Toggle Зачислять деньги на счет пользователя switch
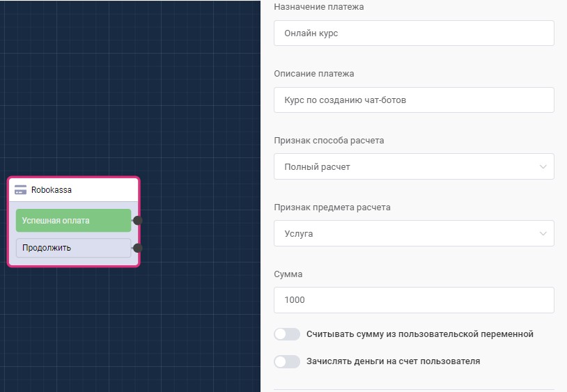Viewport: 567px width, 392px height. 286,361
